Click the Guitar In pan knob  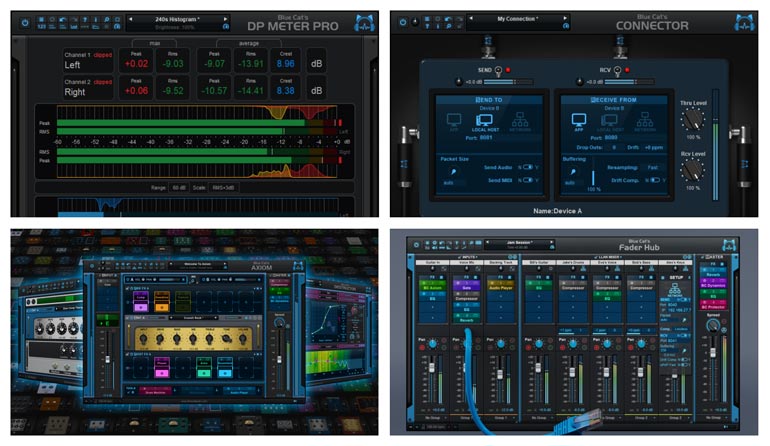[432, 344]
